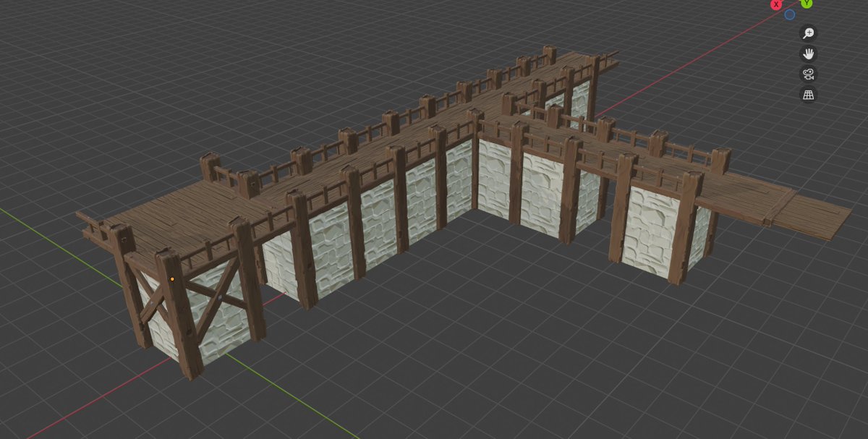Activate the pan hand icon
868x439 pixels.
(x=808, y=54)
